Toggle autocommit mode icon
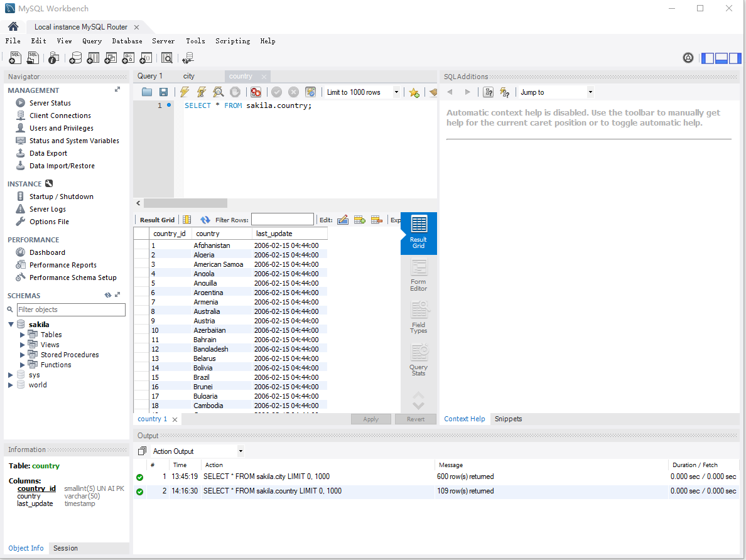 (311, 92)
